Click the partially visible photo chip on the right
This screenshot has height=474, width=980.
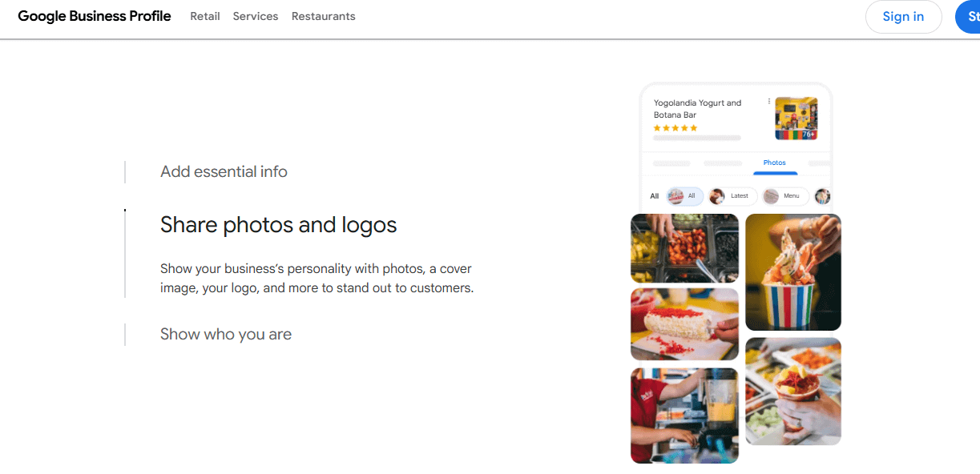(822, 196)
